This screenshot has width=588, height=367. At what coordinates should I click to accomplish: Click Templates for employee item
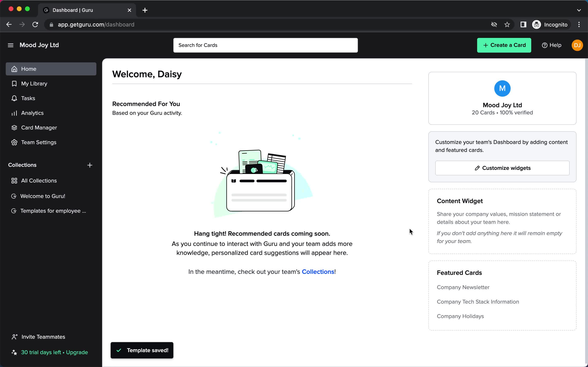[x=53, y=211]
